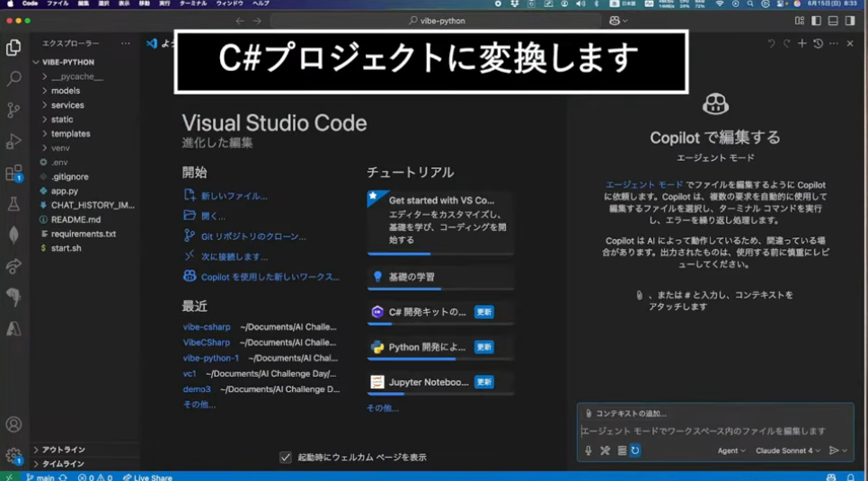
Task: Toggle secondary side bar visibility
Action: tap(850, 21)
